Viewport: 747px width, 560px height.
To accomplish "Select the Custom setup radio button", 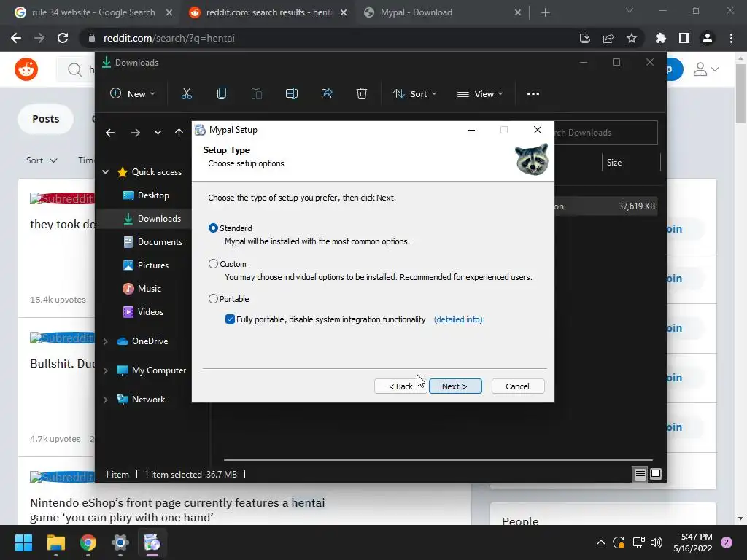I will tap(213, 264).
